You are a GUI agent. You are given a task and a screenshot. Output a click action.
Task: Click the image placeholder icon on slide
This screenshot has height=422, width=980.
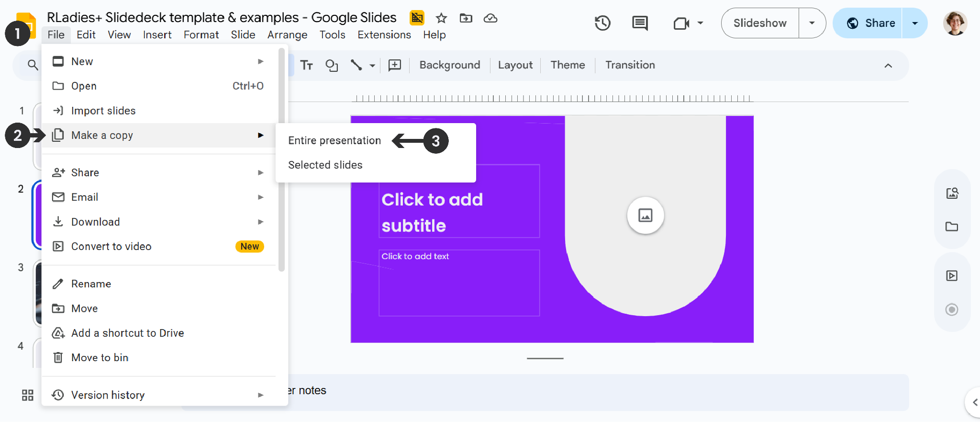click(x=646, y=216)
